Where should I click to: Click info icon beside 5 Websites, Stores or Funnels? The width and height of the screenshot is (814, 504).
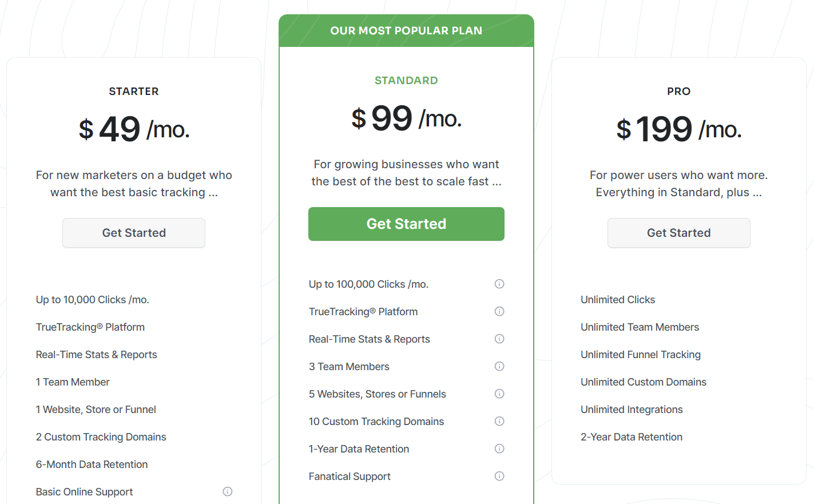pyautogui.click(x=499, y=394)
